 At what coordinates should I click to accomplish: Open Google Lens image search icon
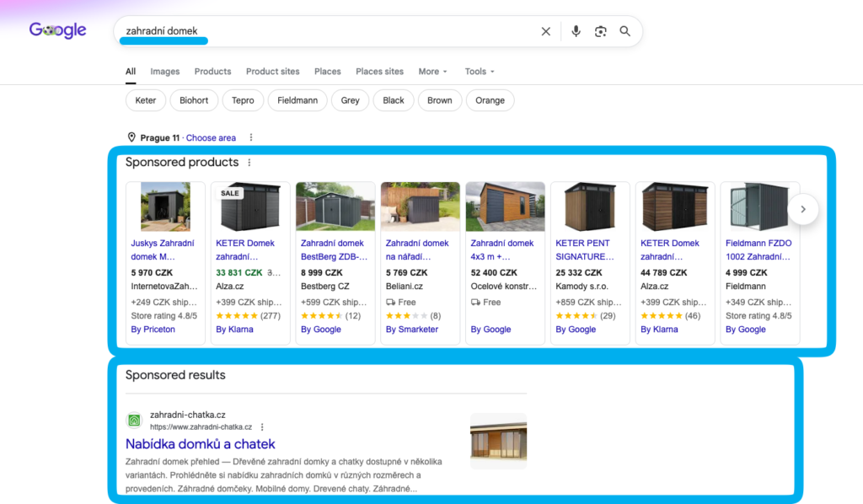point(600,31)
